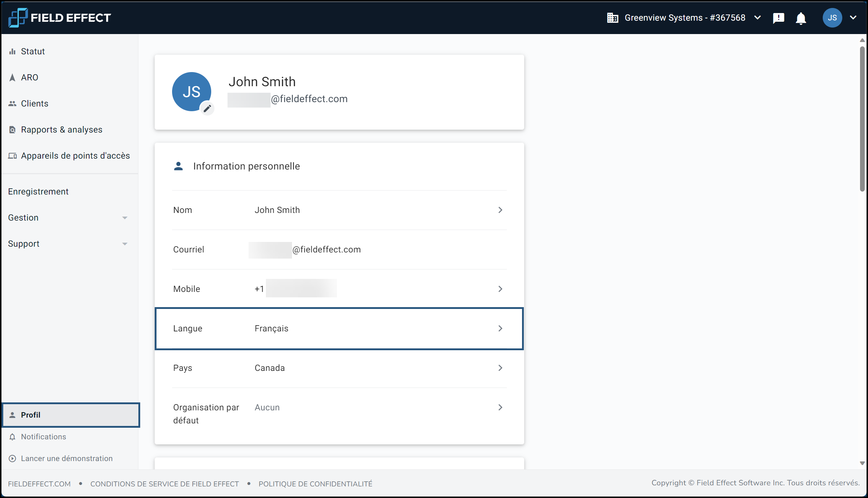Screen dimensions: 868x498
Task: Click the Lancer une démonstration play icon
Action: click(x=12, y=459)
